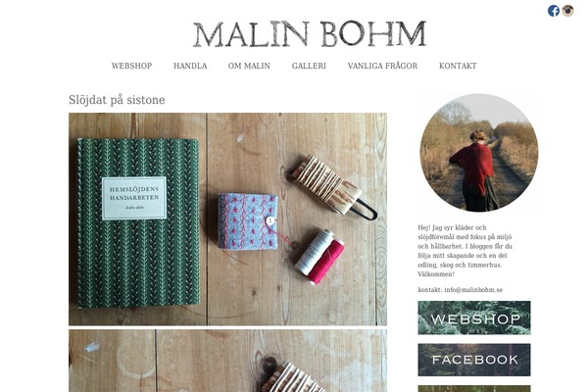Open Vanliga frågor in the navigation

click(382, 66)
